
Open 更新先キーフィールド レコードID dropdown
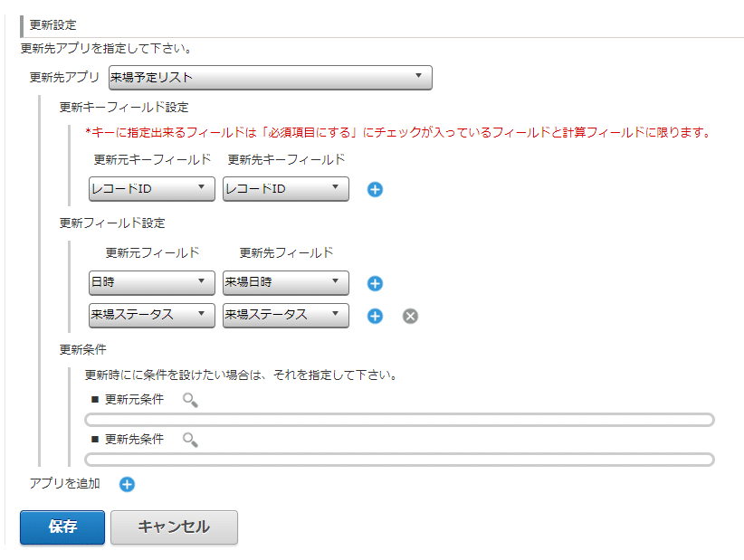pyautogui.click(x=286, y=189)
